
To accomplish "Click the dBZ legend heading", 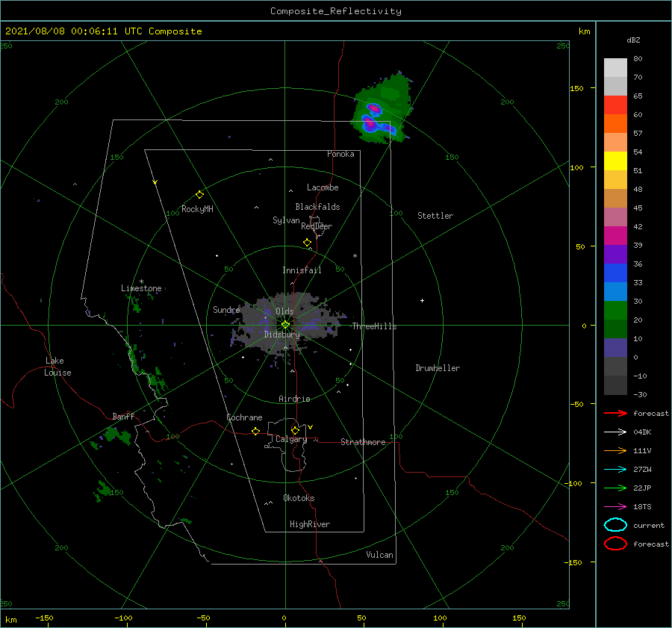I will pos(633,40).
